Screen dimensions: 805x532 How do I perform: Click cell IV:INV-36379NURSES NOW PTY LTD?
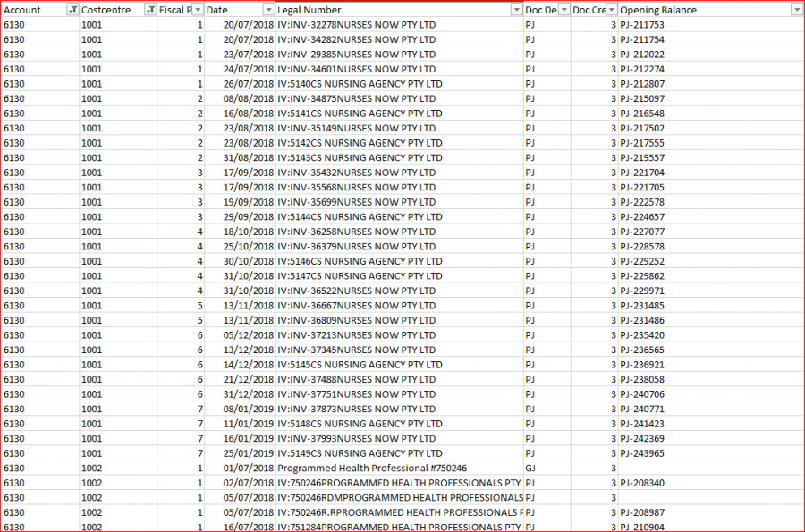coord(400,246)
